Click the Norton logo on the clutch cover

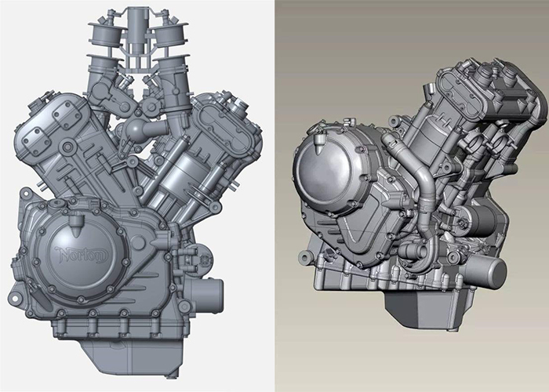(81, 254)
